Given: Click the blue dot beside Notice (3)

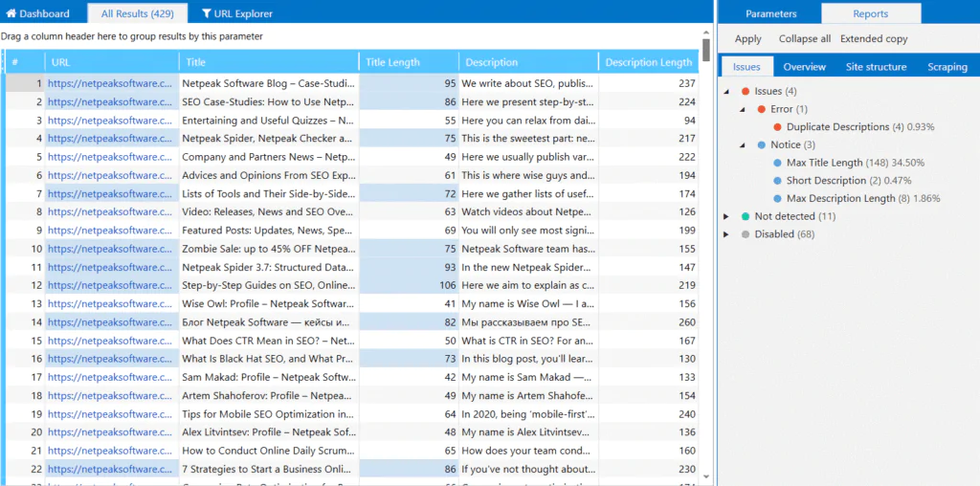Looking at the screenshot, I should [x=761, y=144].
